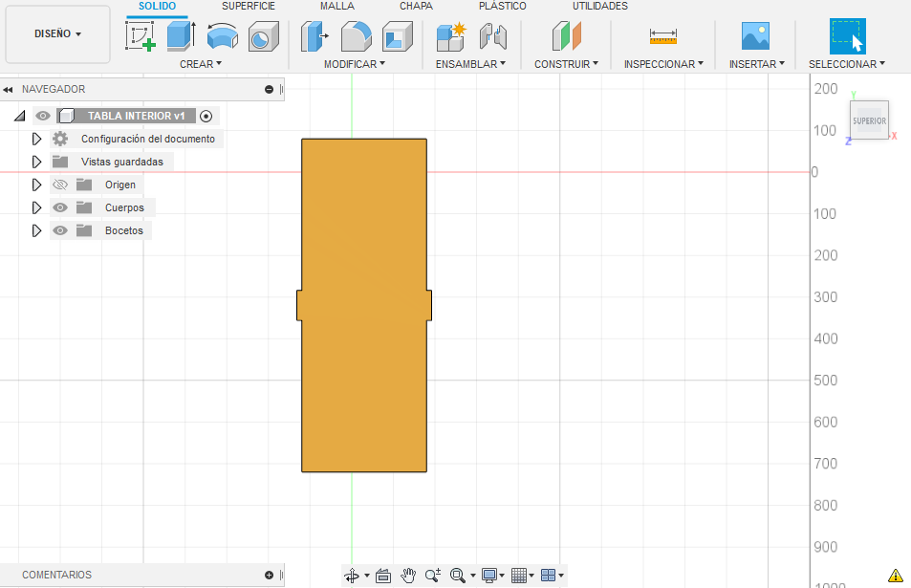
Task: Open the MODIFICAR dropdown menu
Action: (355, 64)
